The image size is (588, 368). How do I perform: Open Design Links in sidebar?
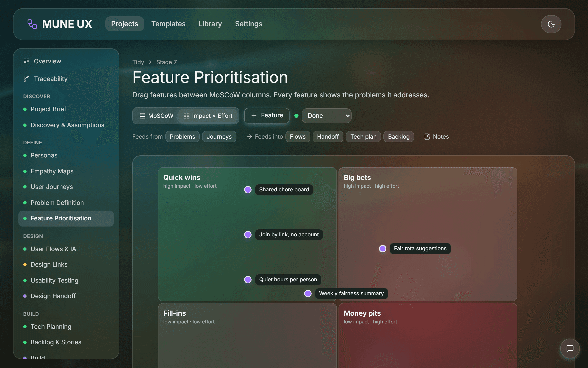(66, 265)
